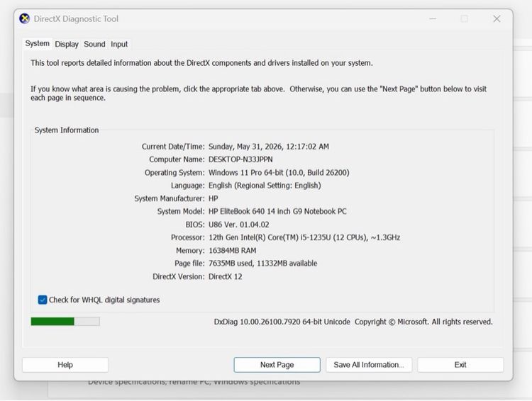Screen dimensions: 532x401
Task: Click the DirectX 12 version value
Action: [x=226, y=276]
